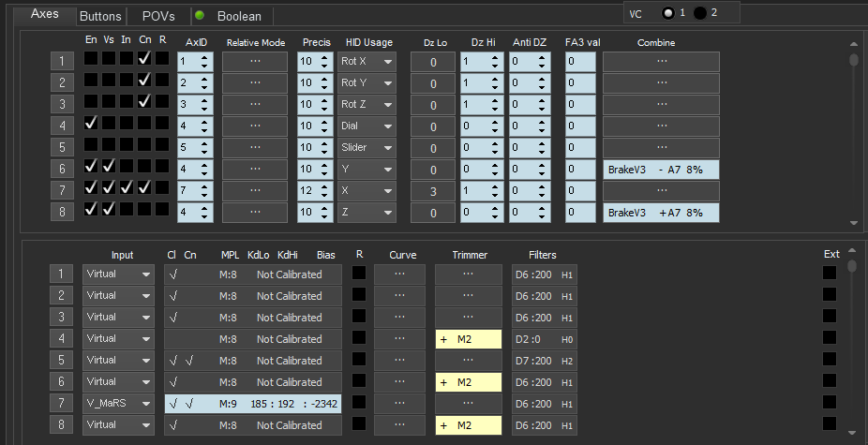Toggle the Ext box for lower row 5
The width and height of the screenshot is (868, 445).
tap(830, 359)
